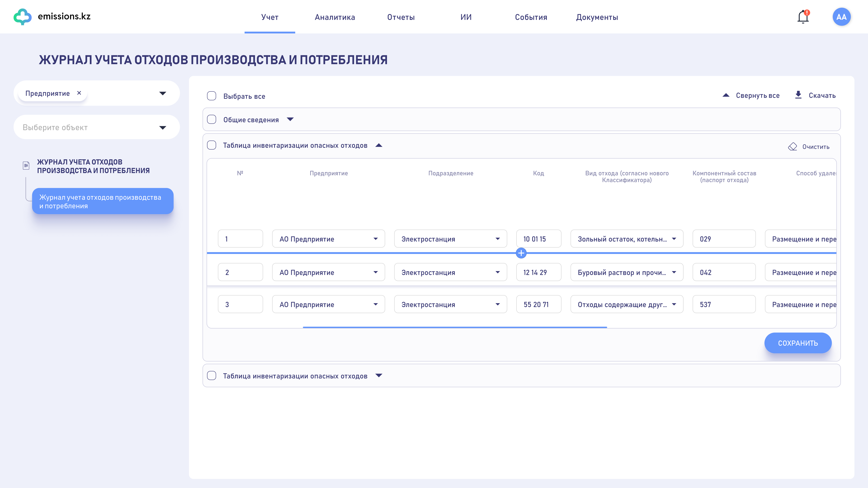
Task: Tick the Общие сведения checkbox
Action: [211, 120]
